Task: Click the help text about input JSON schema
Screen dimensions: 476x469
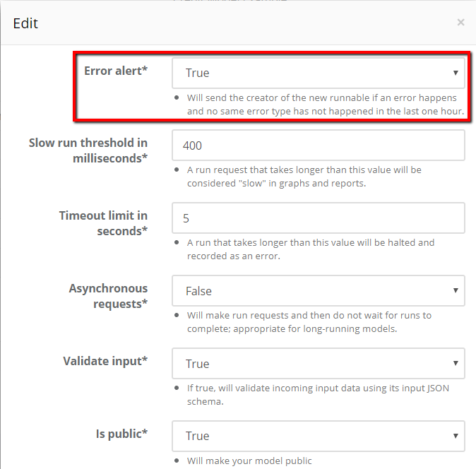Action: (318, 395)
